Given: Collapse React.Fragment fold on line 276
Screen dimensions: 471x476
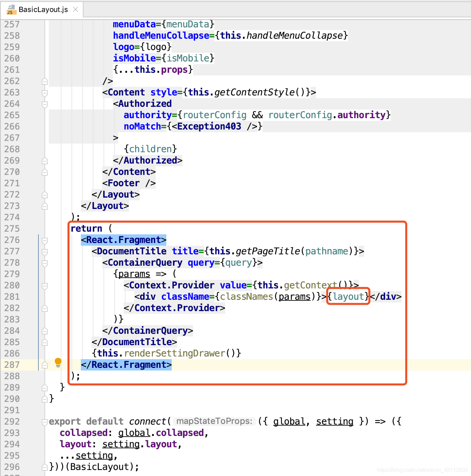Looking at the screenshot, I should coord(45,240).
